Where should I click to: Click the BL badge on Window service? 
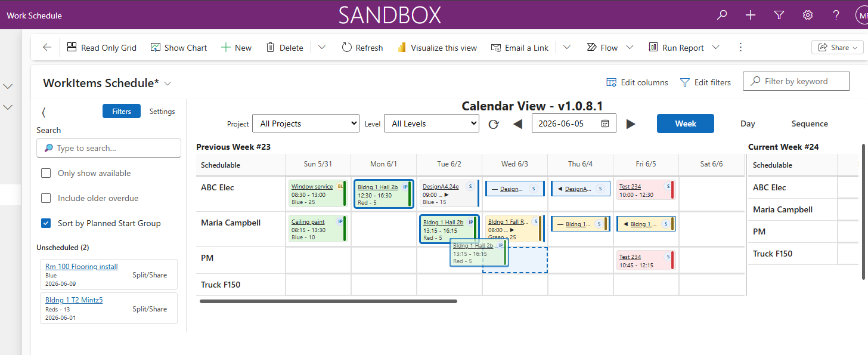340,187
